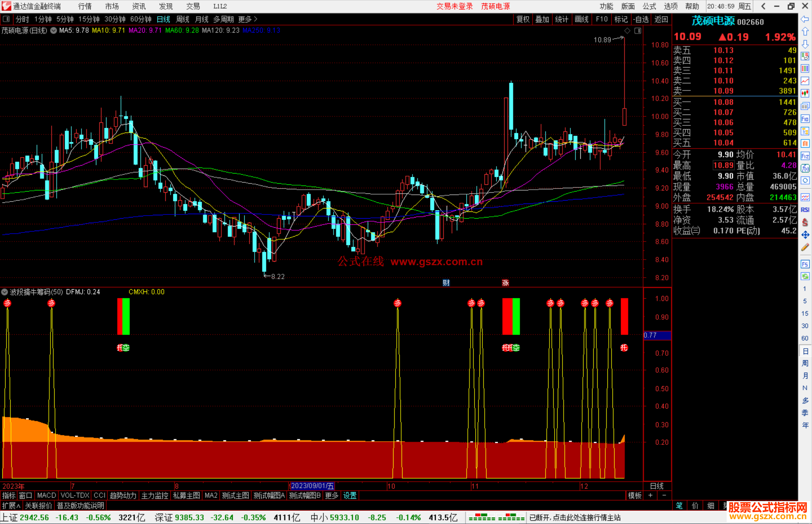The width and height of the screenshot is (812, 524).
Task: Click the 2023/09/01 date marker on timeline
Action: click(x=312, y=486)
